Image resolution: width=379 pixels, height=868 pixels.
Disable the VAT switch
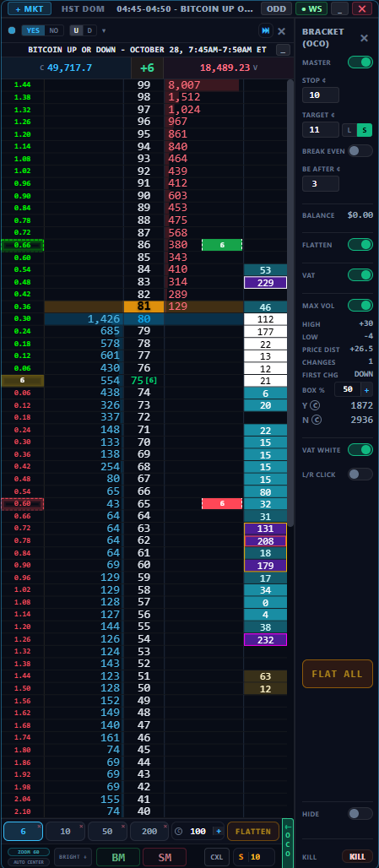tap(360, 274)
